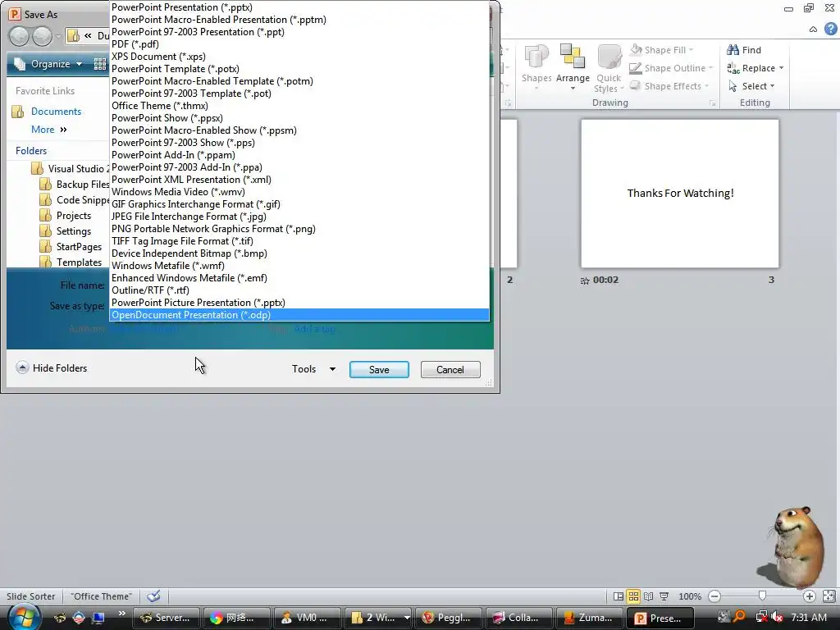Click the Slide Sorter view icon
Screen dimensions: 840x630
pos(633,596)
